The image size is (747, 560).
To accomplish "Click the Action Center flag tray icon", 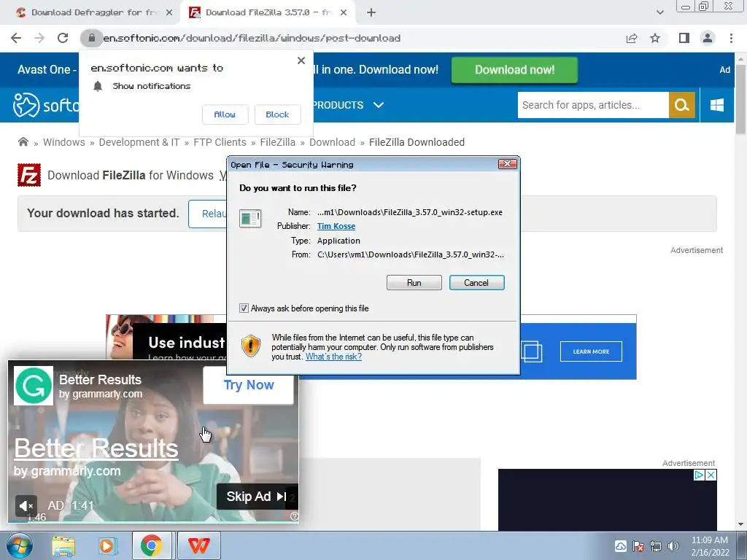I will (638, 546).
